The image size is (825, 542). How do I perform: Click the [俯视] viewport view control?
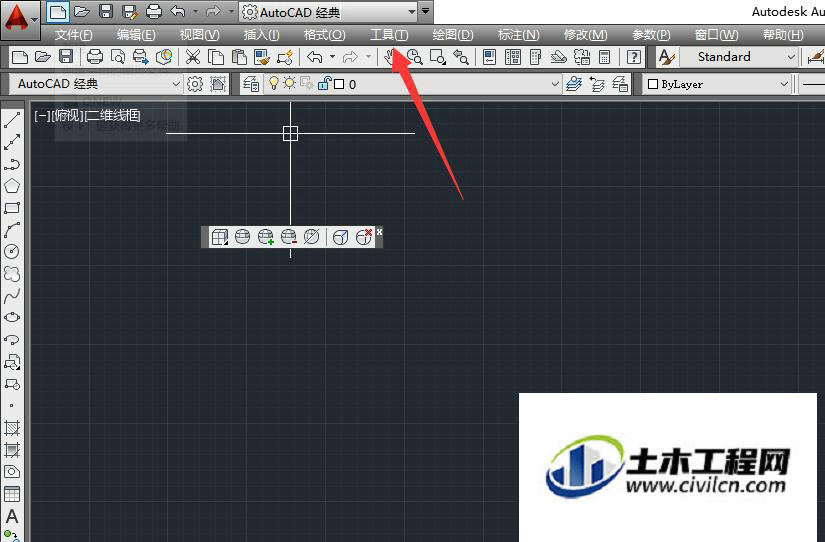pos(67,115)
